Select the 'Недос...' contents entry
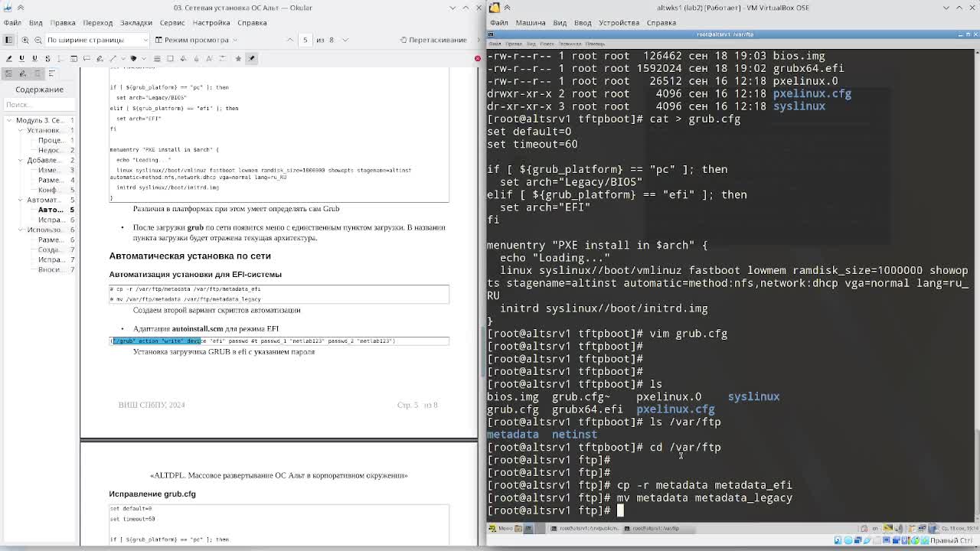The image size is (980, 551). point(51,150)
